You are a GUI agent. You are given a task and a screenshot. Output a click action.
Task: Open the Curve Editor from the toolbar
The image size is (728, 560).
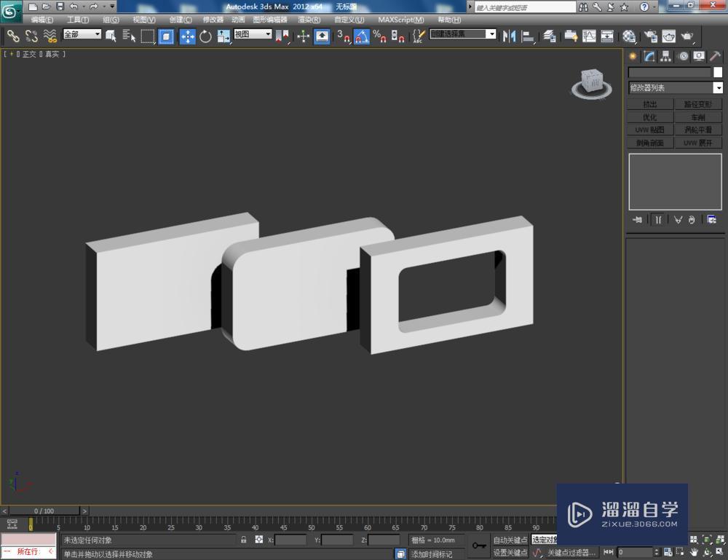[x=588, y=36]
